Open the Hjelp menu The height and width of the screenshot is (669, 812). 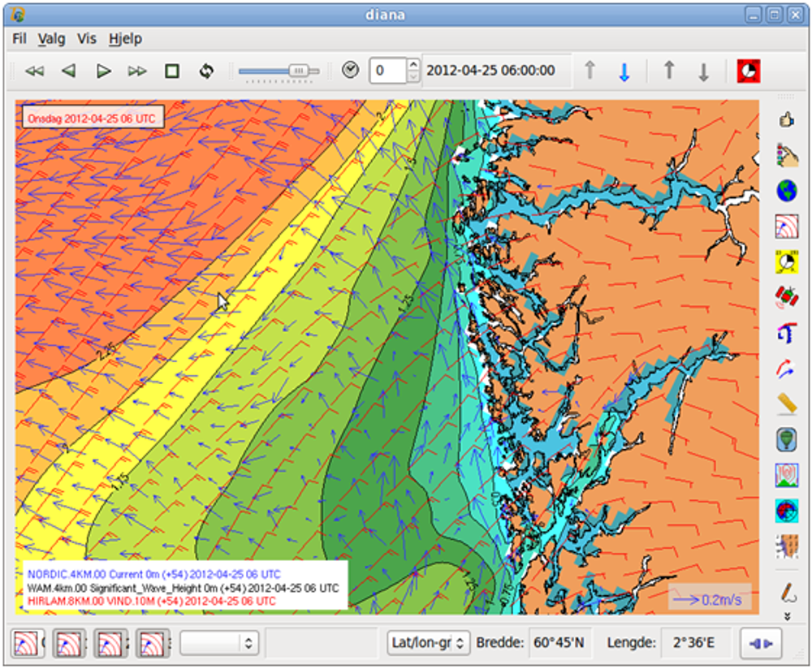coord(125,38)
